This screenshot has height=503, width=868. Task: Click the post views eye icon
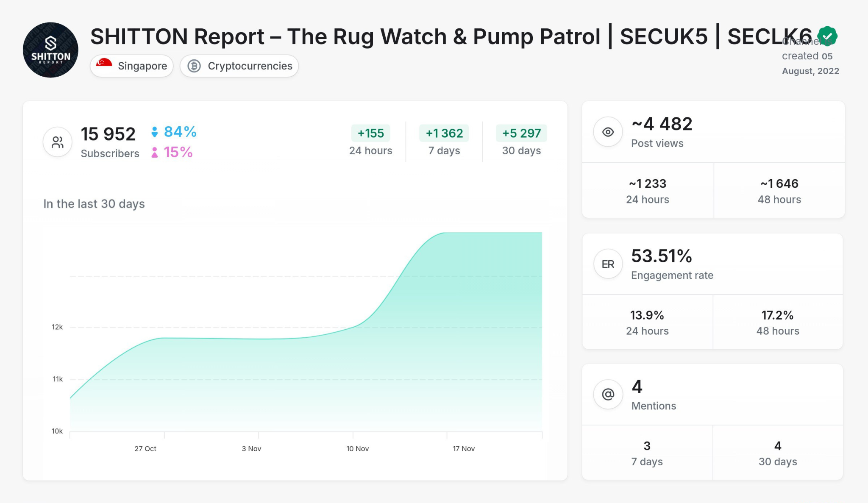tap(608, 132)
